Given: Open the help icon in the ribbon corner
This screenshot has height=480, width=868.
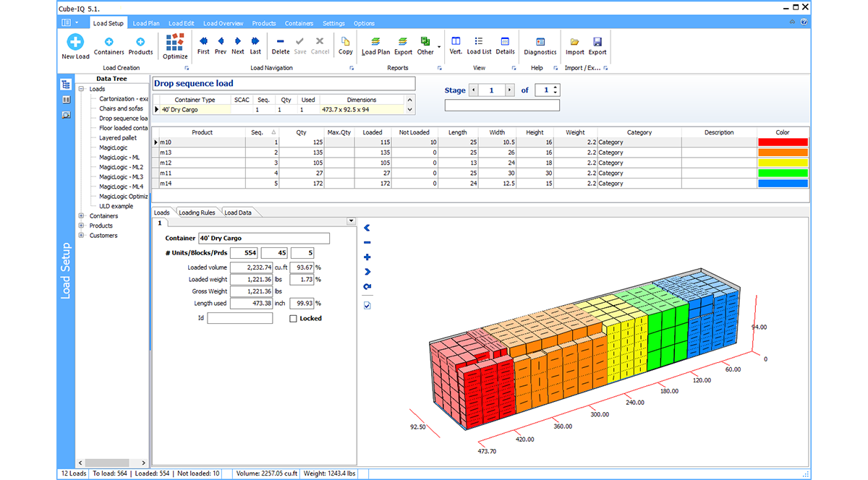Looking at the screenshot, I should [804, 22].
